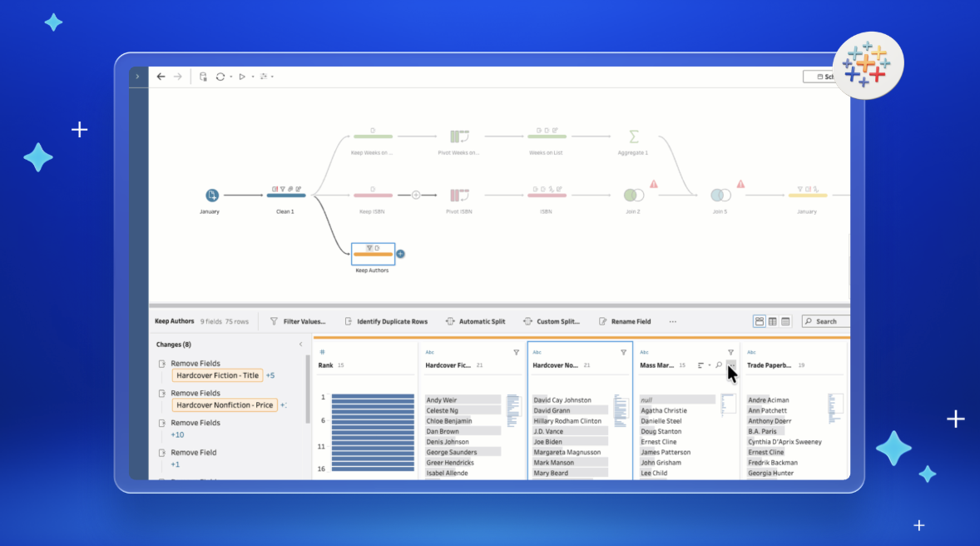Click the Automatic Split button

[475, 321]
